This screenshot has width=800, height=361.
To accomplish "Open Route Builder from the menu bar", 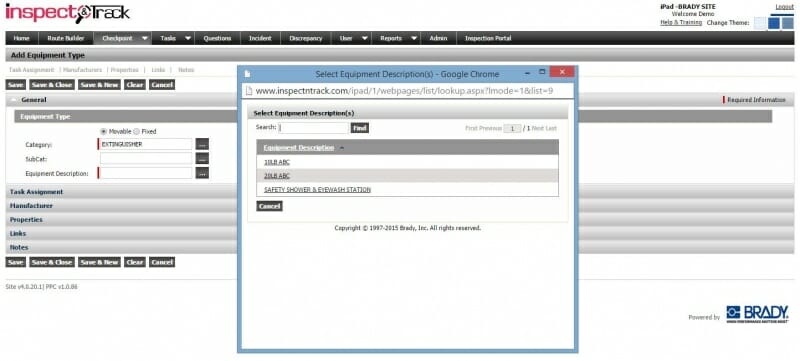I will [65, 38].
